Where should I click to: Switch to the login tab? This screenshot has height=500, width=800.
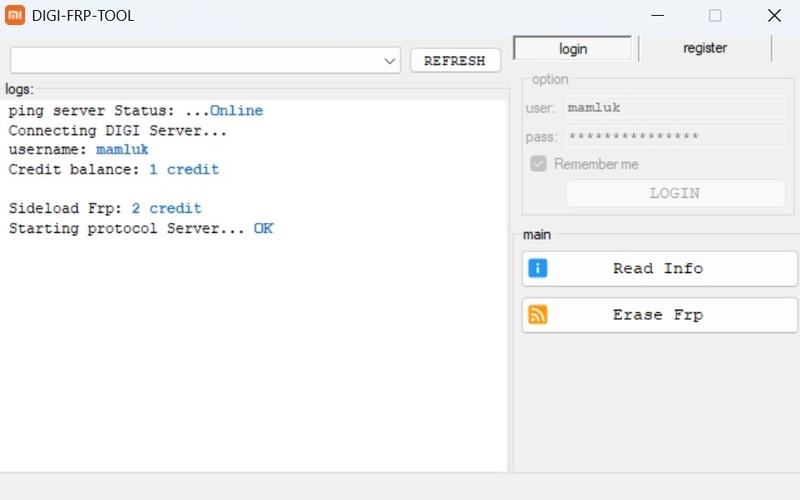click(572, 48)
